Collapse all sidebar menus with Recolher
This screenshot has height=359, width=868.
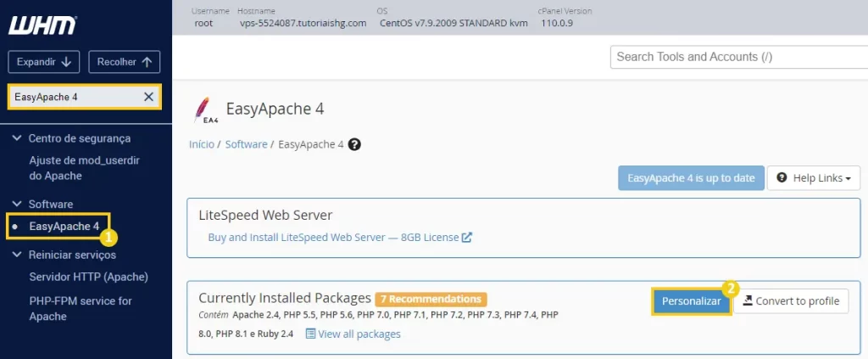pos(125,62)
